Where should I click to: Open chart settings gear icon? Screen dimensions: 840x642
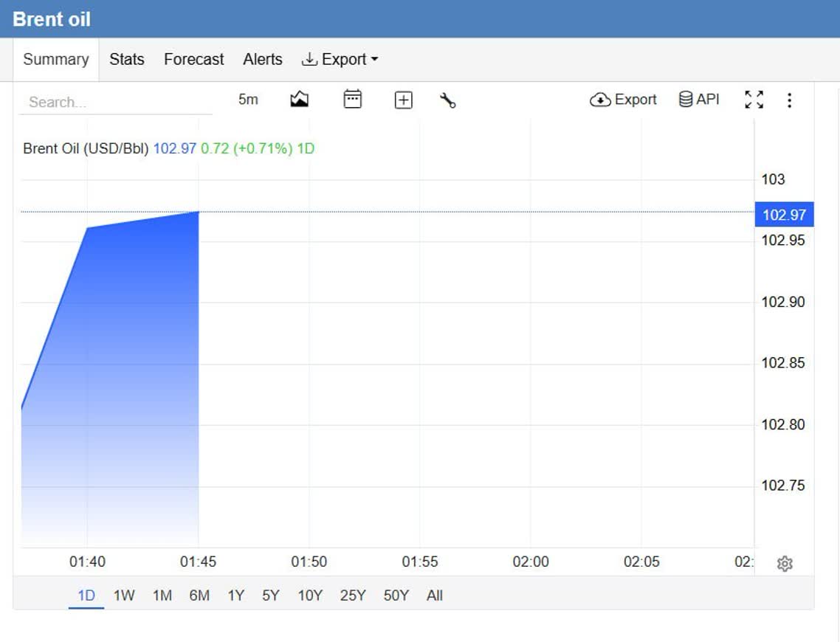(785, 563)
